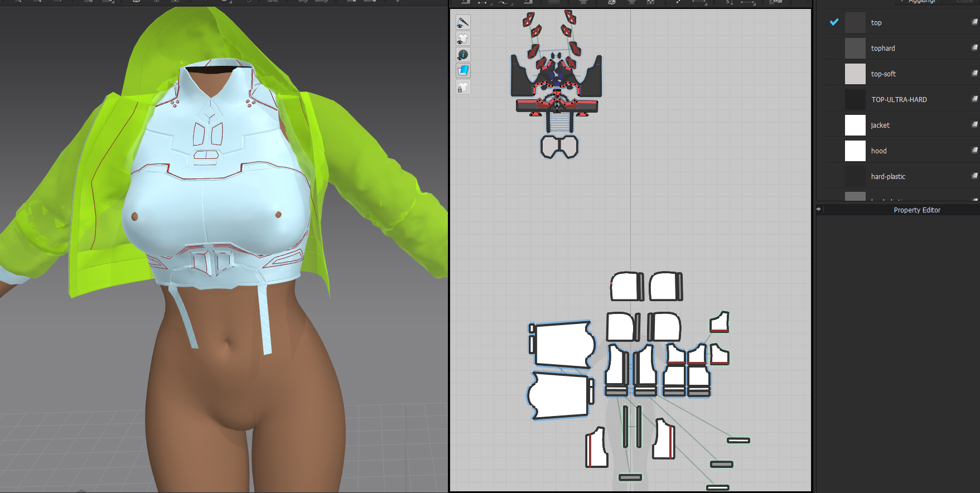This screenshot has height=493, width=980.
Task: Click the dark swatch of the hard-plastic fabric
Action: click(x=855, y=176)
